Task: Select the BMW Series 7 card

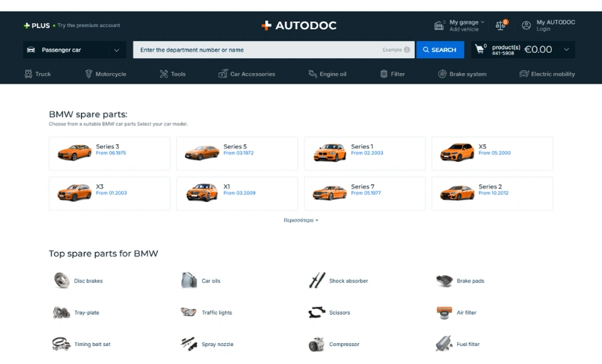Action: coord(365,193)
